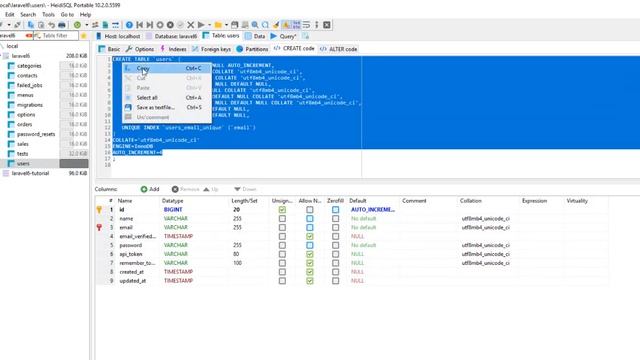Screen dimensions: 640x360
Task: Click the reformat SQL broom icon
Action: click(276, 25)
